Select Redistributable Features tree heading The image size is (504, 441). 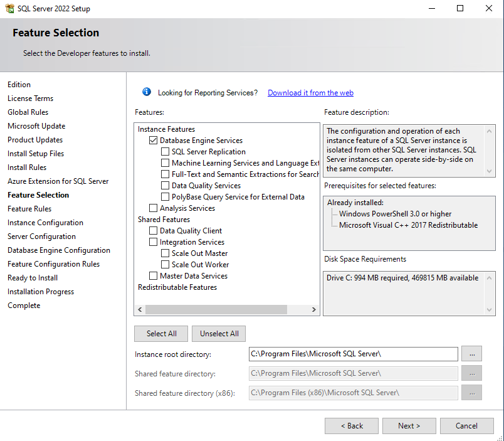pyautogui.click(x=177, y=287)
